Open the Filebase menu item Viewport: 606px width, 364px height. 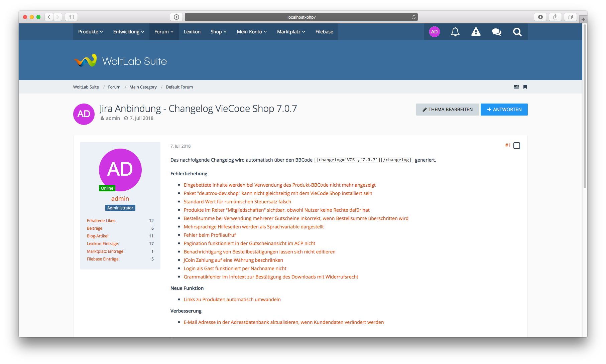pos(324,32)
